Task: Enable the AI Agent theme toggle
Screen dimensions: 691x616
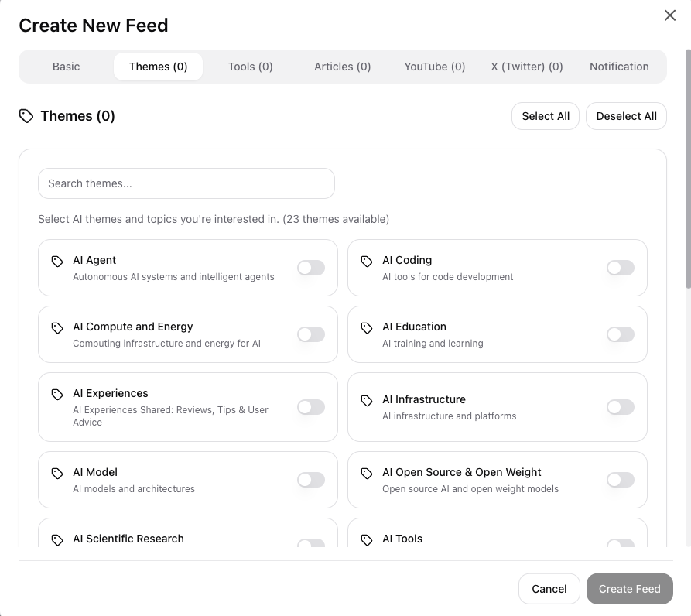Action: (x=310, y=268)
